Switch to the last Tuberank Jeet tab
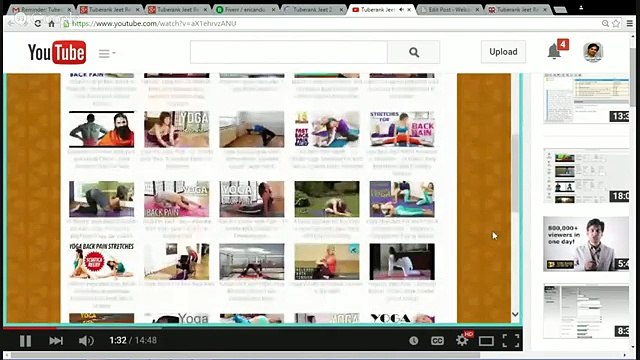 [518, 9]
